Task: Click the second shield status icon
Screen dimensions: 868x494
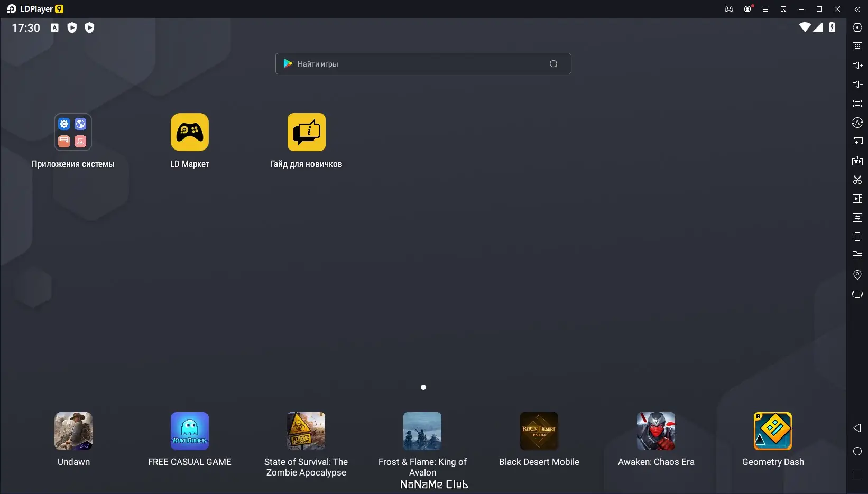Action: tap(89, 27)
